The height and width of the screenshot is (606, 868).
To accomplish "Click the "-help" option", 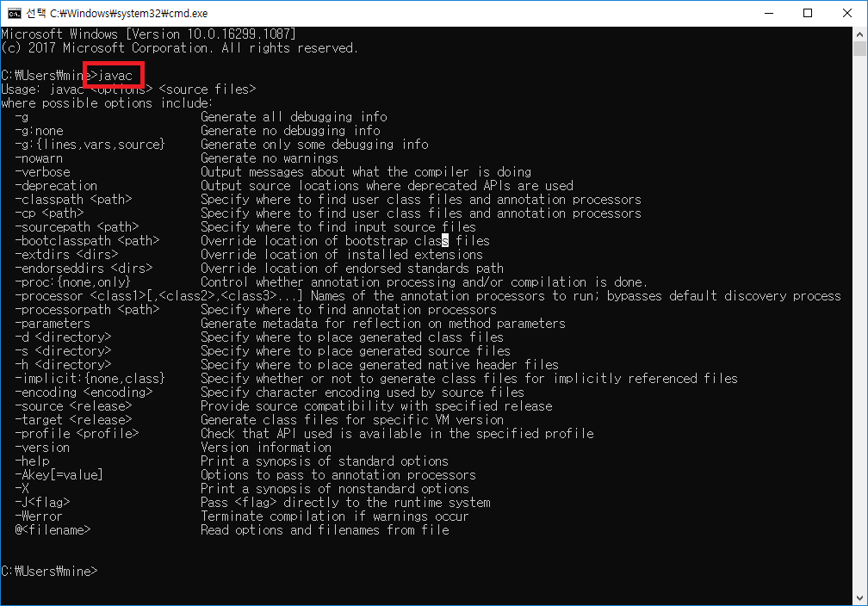I will pyautogui.click(x=32, y=461).
